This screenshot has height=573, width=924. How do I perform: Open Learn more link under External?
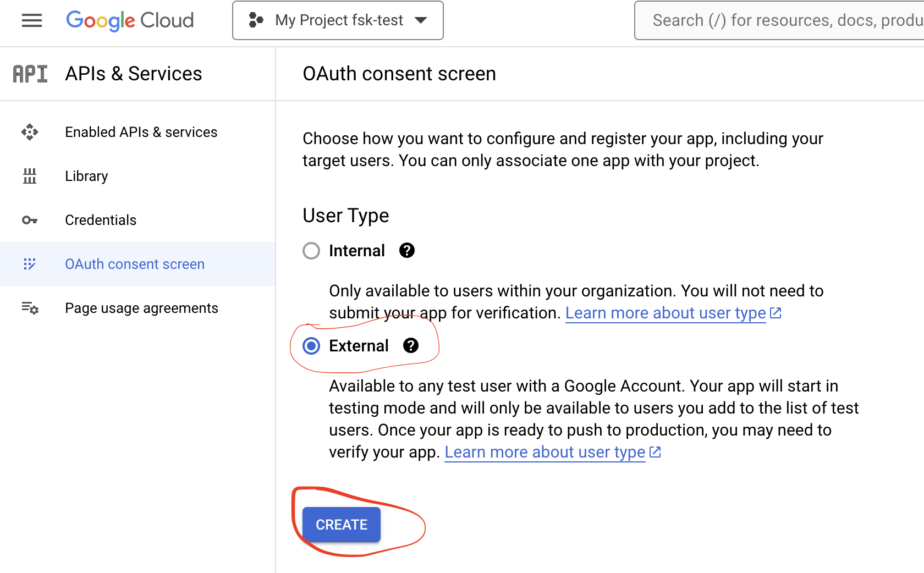[x=544, y=452]
